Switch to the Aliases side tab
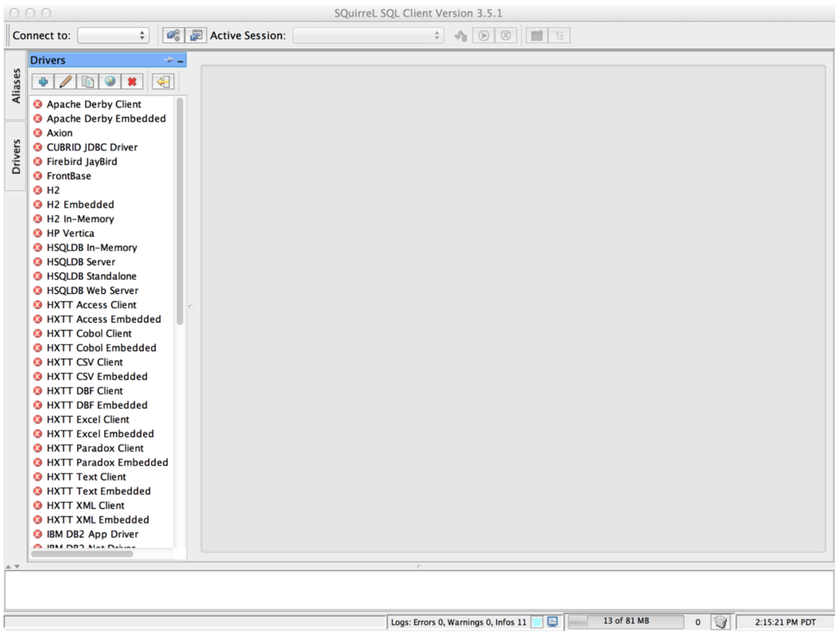This screenshot has width=840, height=633. click(16, 86)
